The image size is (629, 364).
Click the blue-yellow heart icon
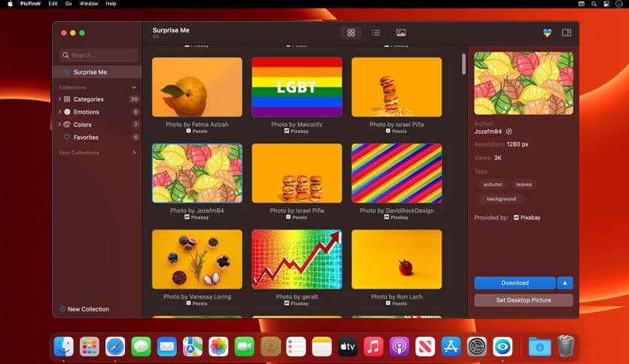pyautogui.click(x=547, y=33)
